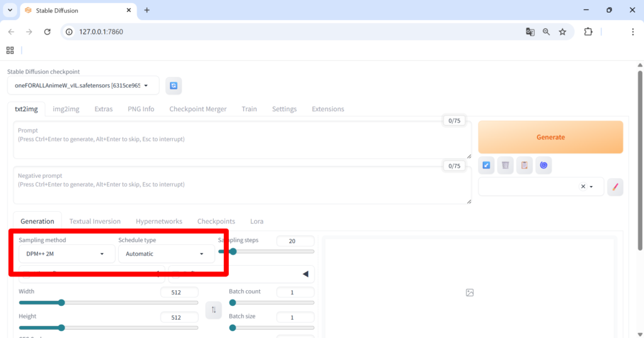Refresh the Stable Diffusion checkpoint list
644x338 pixels.
click(174, 85)
